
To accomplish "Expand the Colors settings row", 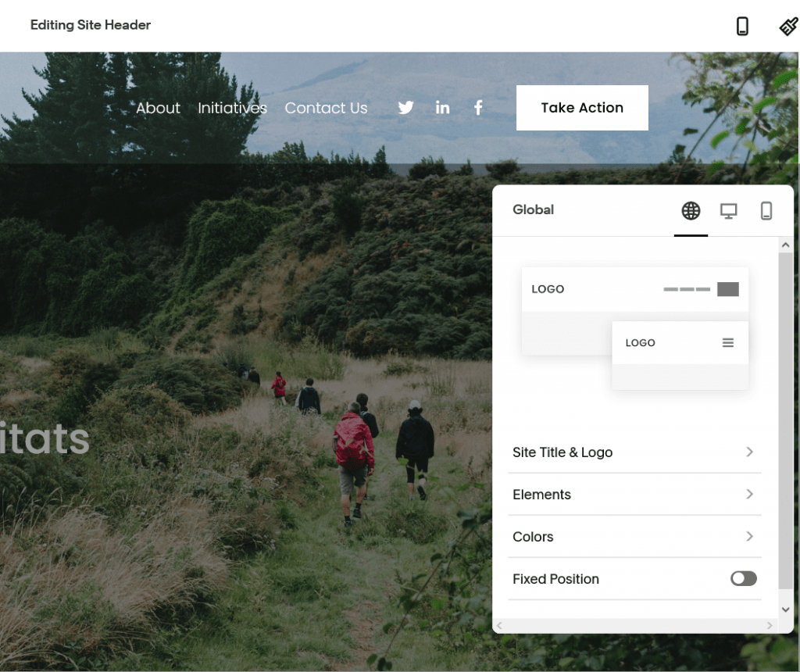I will 634,537.
